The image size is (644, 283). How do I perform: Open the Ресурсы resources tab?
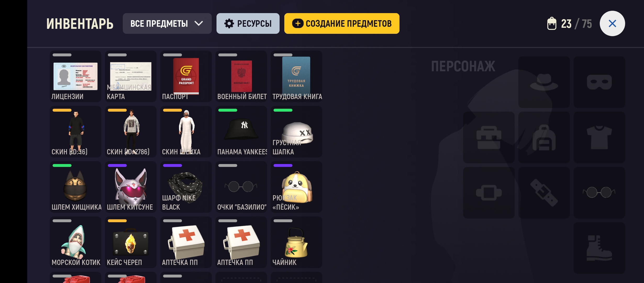248,24
